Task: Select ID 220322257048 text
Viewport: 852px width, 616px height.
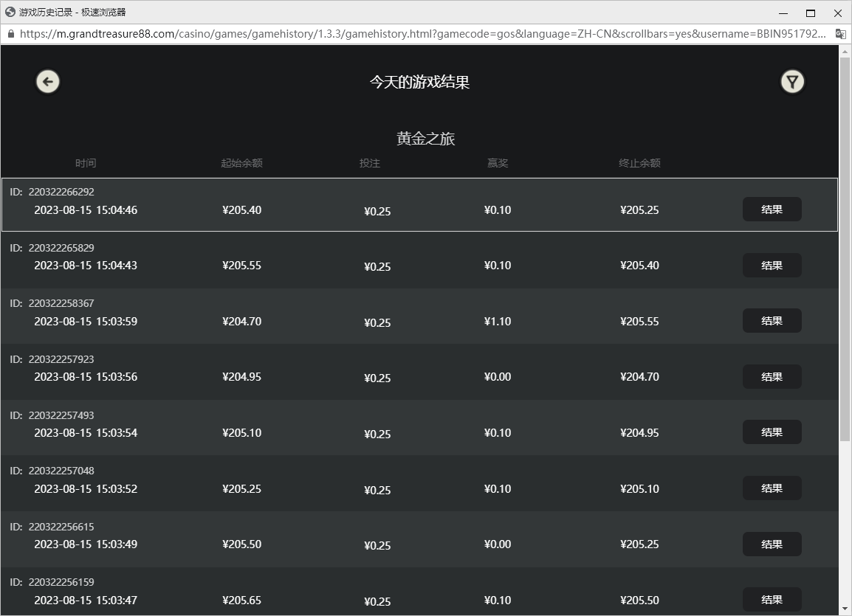Action: (x=52, y=471)
